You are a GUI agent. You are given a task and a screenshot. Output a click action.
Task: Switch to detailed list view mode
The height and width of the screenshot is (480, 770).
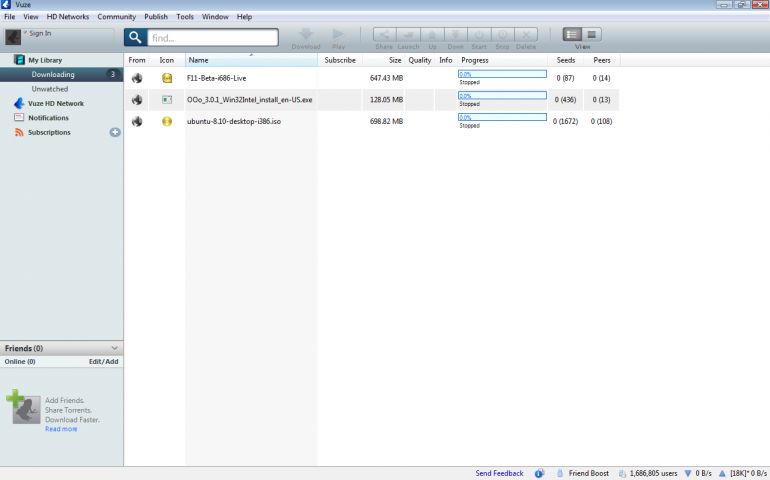pyautogui.click(x=572, y=34)
